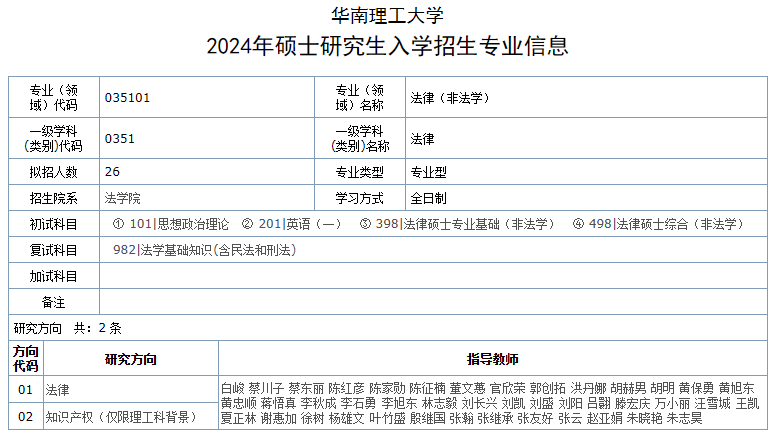Click the 一级学科(类别)代码 label

click(54, 138)
